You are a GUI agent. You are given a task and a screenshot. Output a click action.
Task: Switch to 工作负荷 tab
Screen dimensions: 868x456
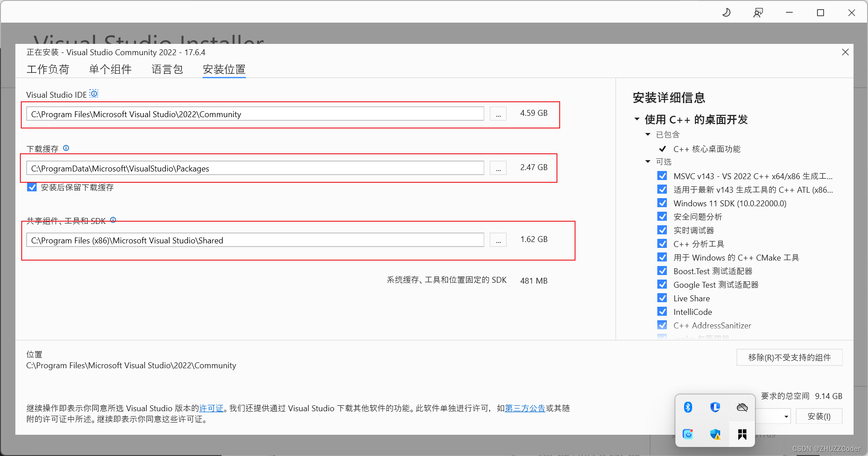tap(47, 69)
